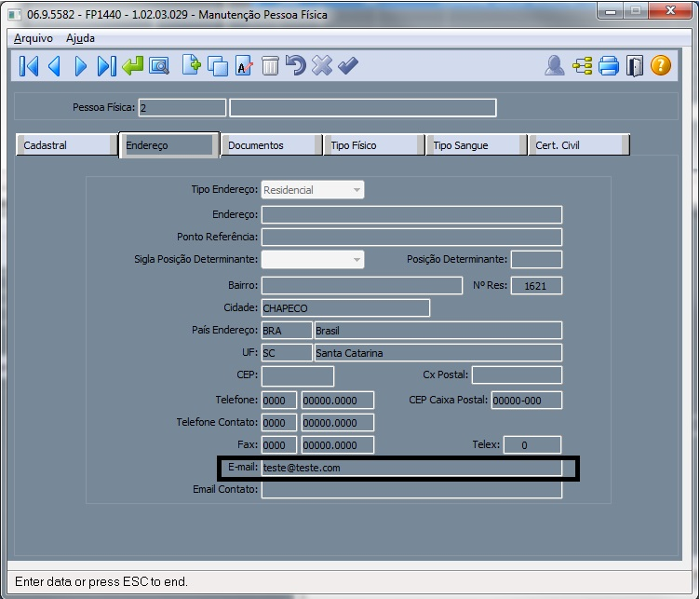Jump to last record icon

click(107, 66)
